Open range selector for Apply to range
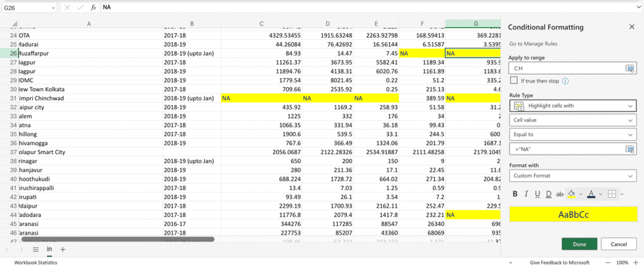 coord(630,68)
